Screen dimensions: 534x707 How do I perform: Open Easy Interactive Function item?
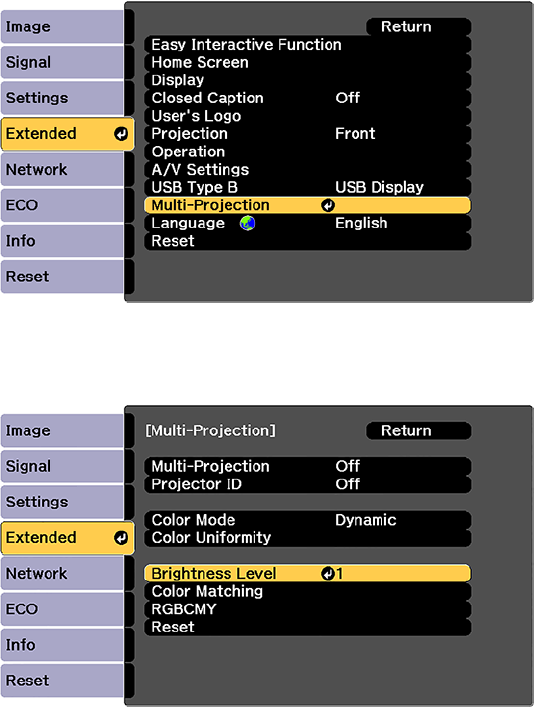coord(308,45)
